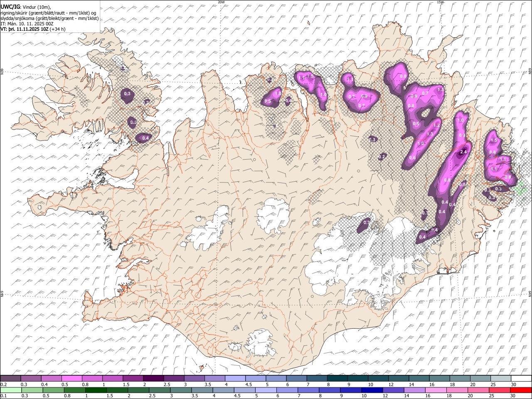Click bottom-row deep blue swatch starting at 10
The height and width of the screenshot is (399, 532).
372,390
